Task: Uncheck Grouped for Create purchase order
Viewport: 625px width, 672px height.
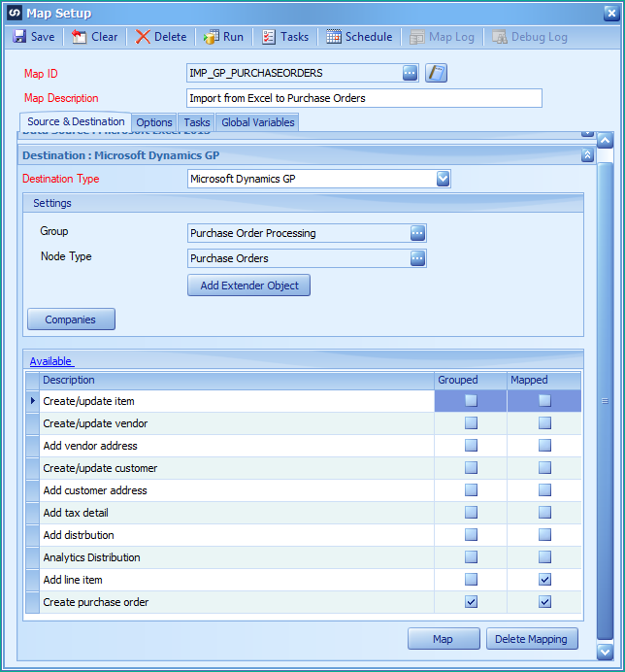Action: coord(472,602)
